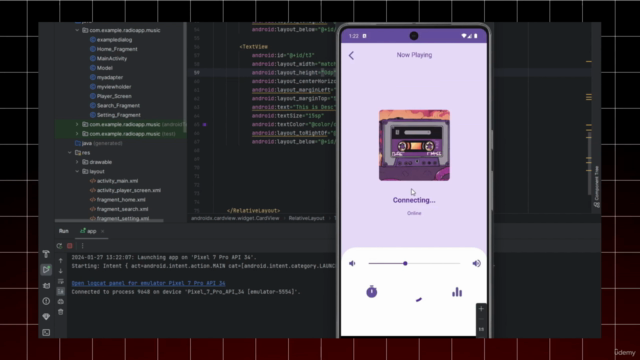Screen dimensions: 640x360
Task: Tap the equalizer bars icon in player
Action: [457, 292]
